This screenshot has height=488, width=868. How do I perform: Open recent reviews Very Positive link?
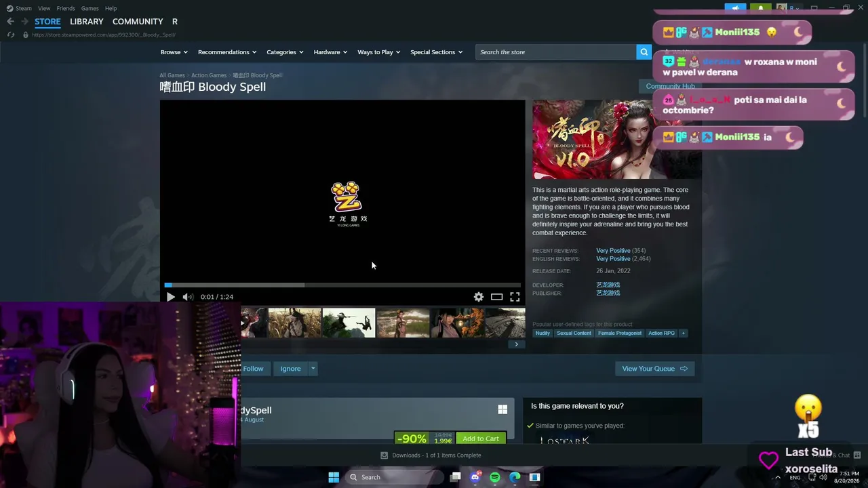click(x=613, y=251)
